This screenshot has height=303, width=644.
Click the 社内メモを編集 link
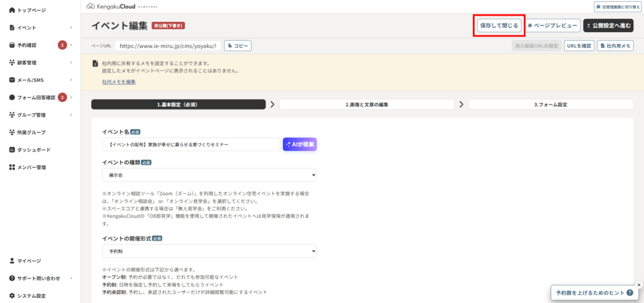click(x=118, y=82)
